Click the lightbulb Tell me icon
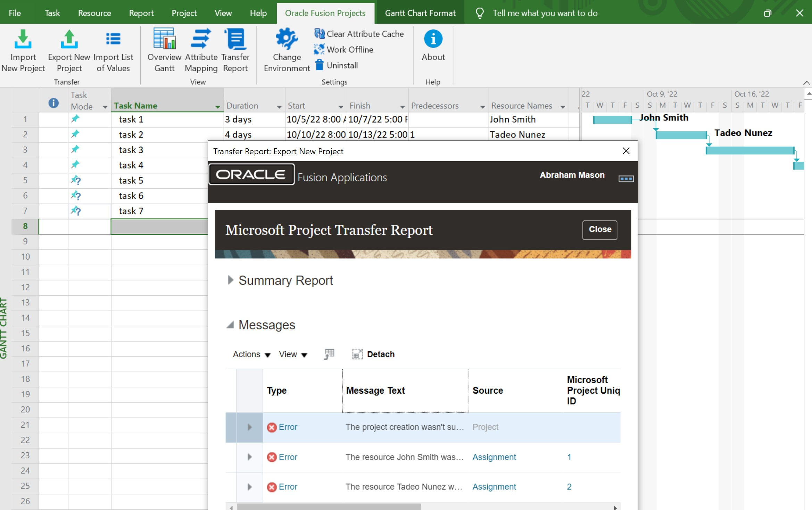Image resolution: width=812 pixels, height=510 pixels. click(x=480, y=13)
